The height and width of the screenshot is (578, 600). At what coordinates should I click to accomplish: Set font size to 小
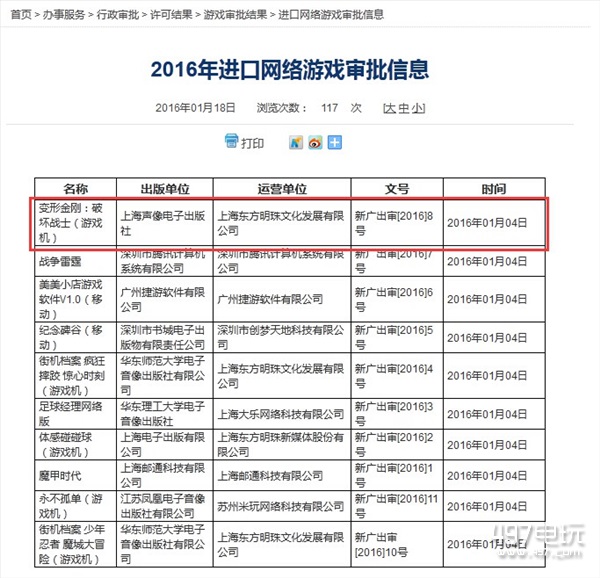[x=417, y=108]
